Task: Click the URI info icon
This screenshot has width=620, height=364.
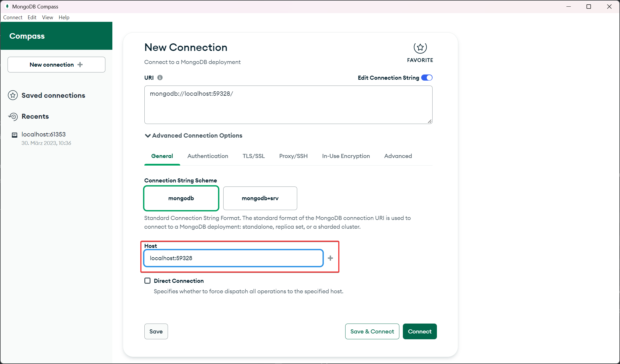Action: coord(160,78)
